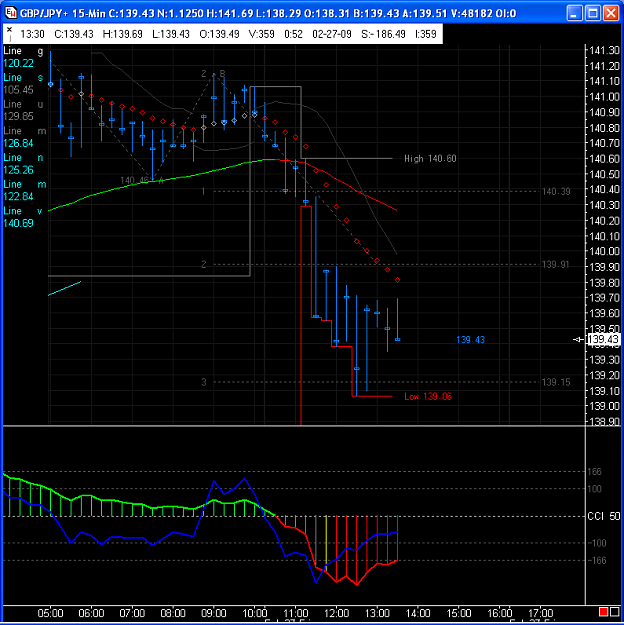
Task: Click the 140.46 A swing point label
Action: pyautogui.click(x=142, y=181)
